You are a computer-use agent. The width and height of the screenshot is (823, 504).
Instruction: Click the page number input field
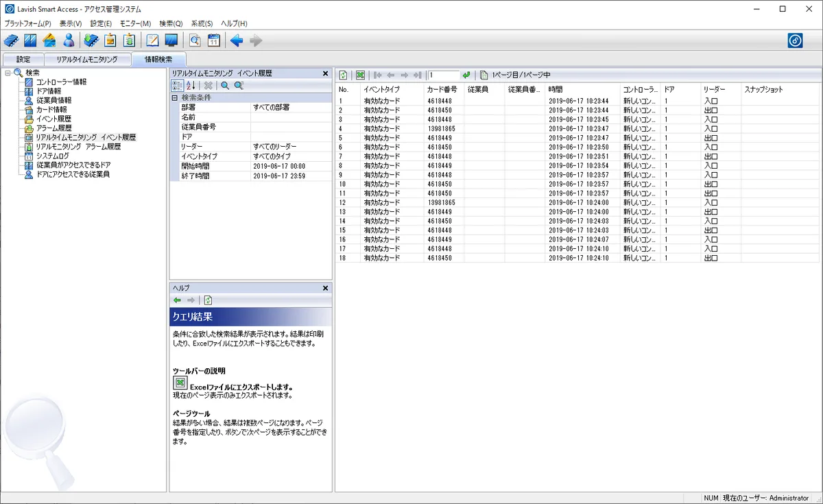click(444, 75)
